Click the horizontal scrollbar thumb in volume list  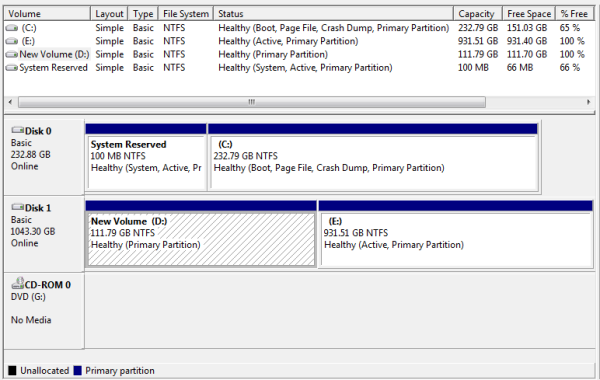coord(252,102)
